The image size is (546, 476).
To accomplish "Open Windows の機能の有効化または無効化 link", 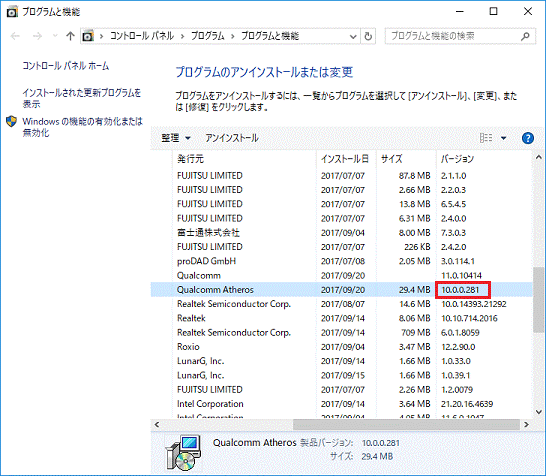I will click(x=83, y=127).
